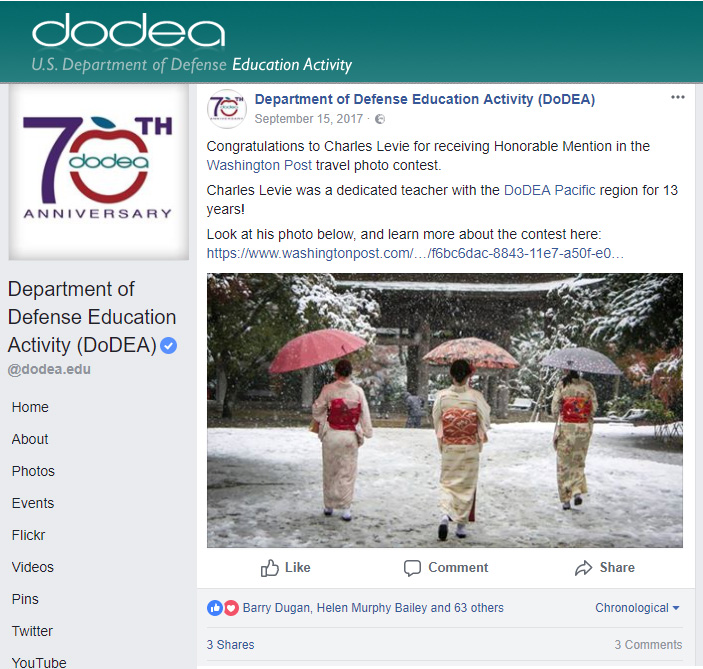Expand the Chronological sort dropdown

click(x=637, y=608)
